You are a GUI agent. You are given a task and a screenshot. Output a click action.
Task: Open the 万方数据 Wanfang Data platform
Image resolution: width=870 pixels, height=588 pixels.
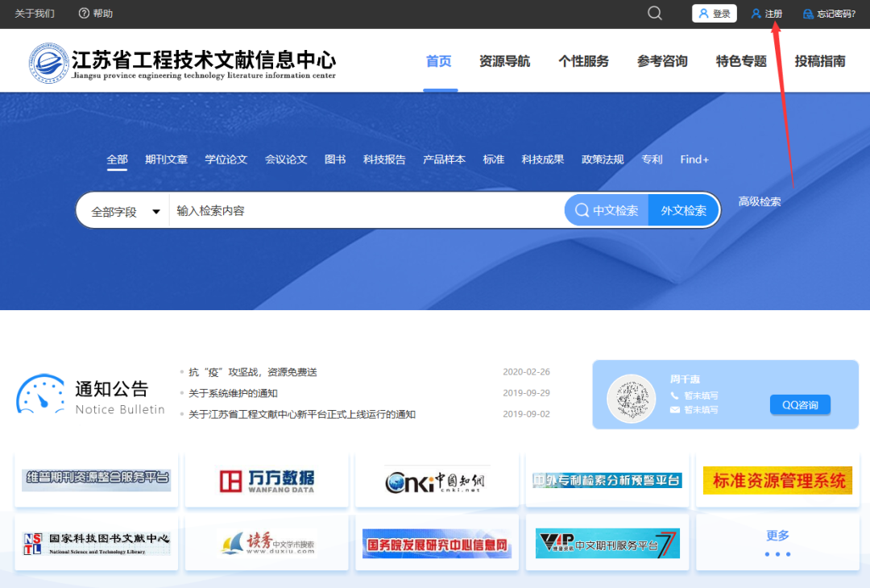[x=266, y=478]
